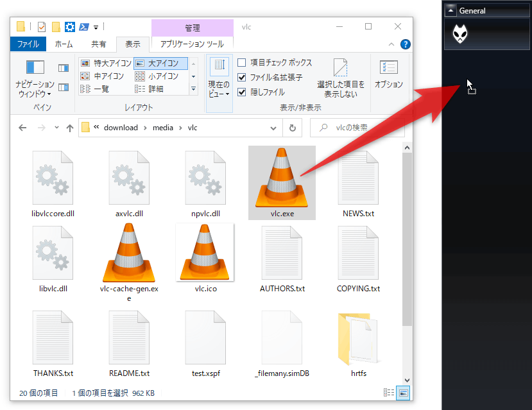
Task: Click the download breadcrumb in address bar
Action: click(x=121, y=128)
